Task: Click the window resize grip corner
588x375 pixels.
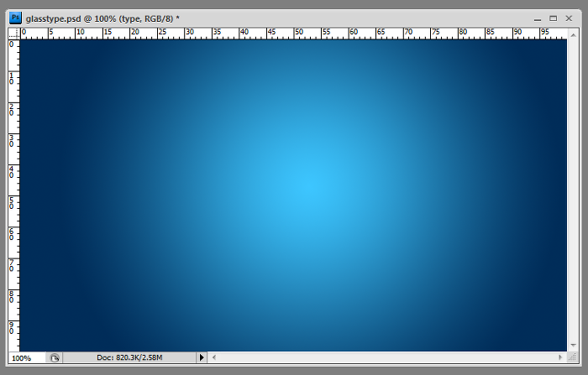Action: pyautogui.click(x=573, y=357)
